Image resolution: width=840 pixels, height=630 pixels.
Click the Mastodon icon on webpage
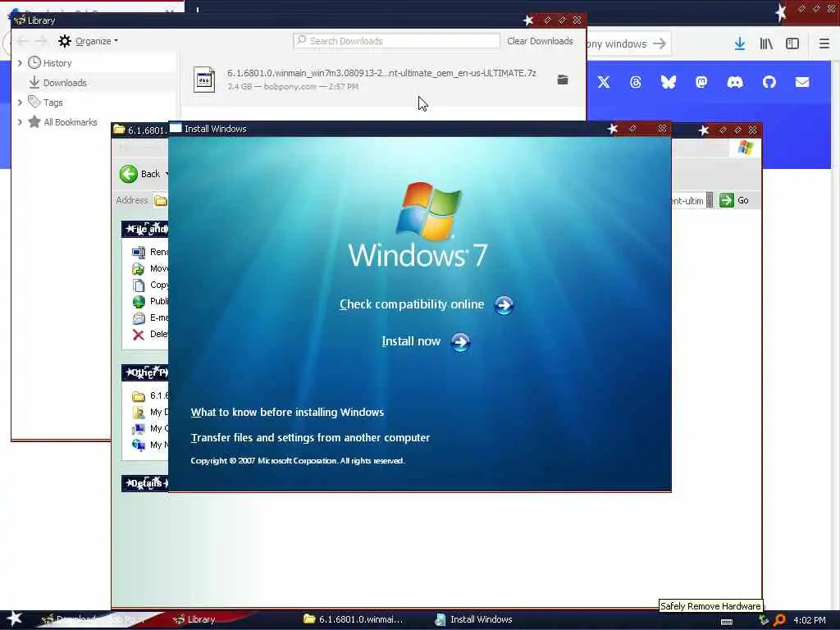coord(701,82)
